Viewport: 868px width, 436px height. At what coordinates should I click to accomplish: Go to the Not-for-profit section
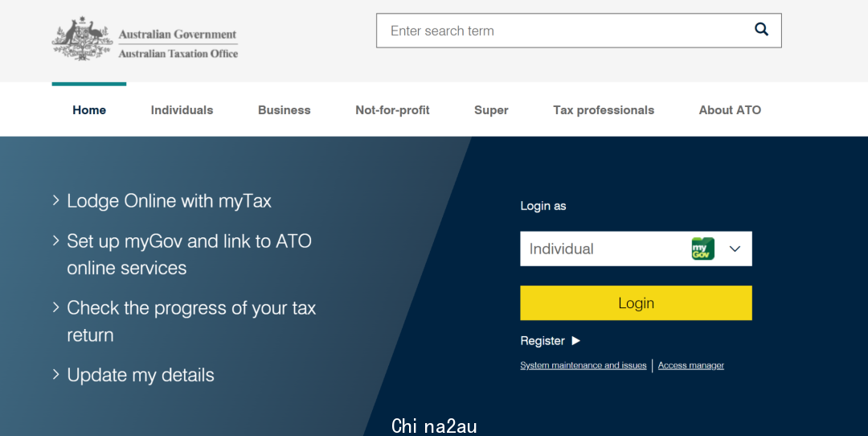point(392,110)
